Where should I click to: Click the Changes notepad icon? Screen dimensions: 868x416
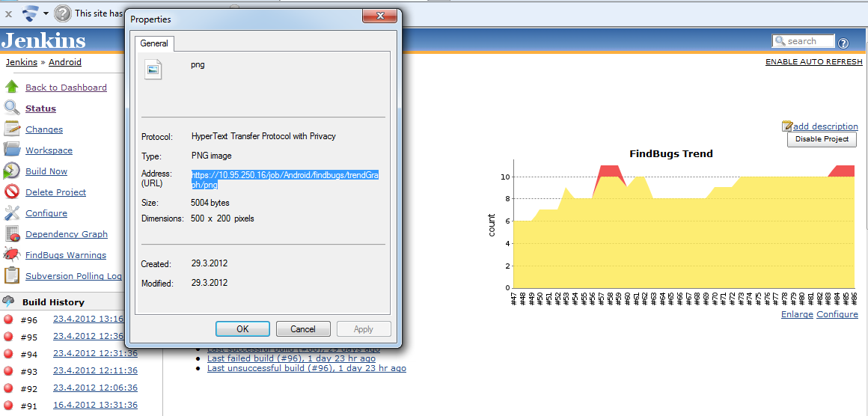(11, 129)
